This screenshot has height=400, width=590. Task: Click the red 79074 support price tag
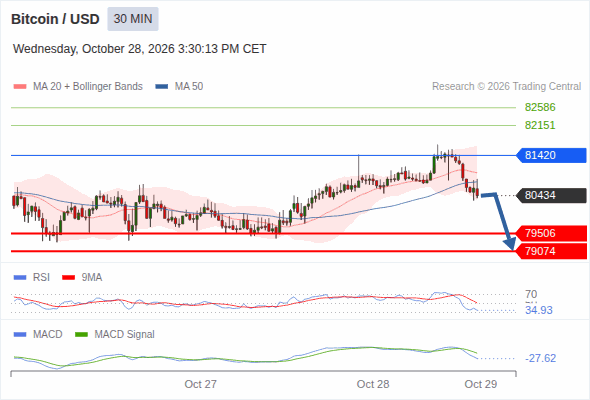tap(551, 251)
